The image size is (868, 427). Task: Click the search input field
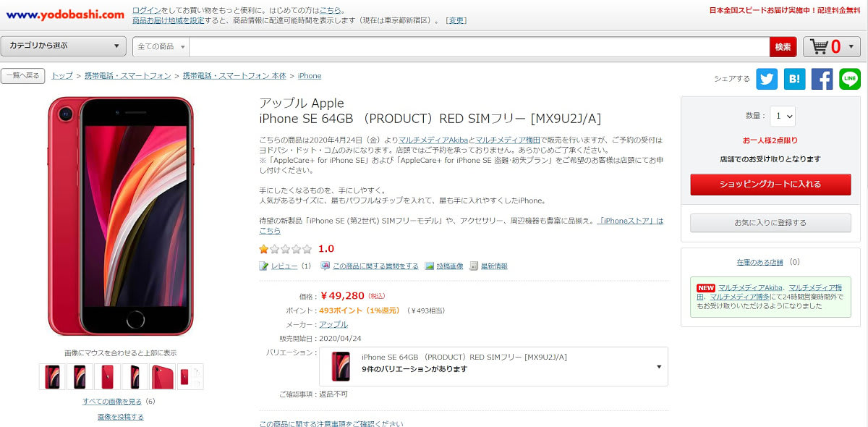pos(479,47)
